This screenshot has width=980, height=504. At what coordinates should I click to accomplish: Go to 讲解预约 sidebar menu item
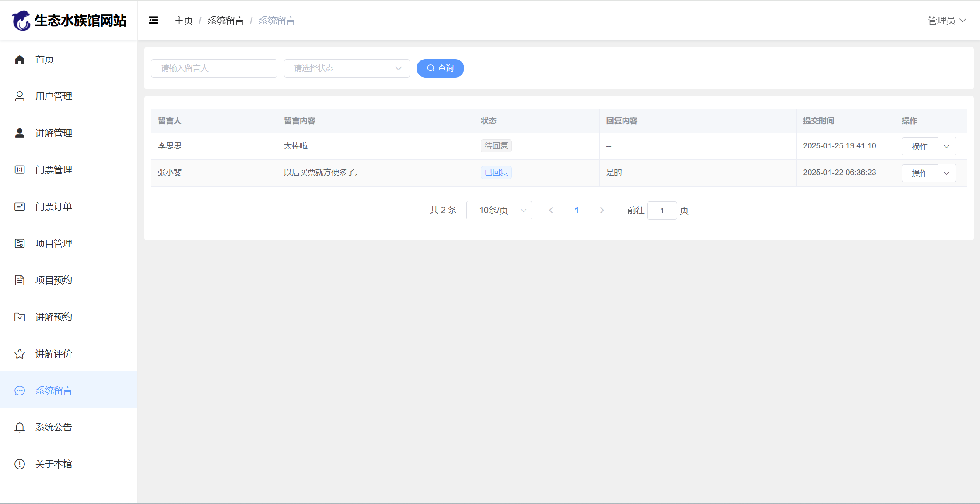coord(54,317)
